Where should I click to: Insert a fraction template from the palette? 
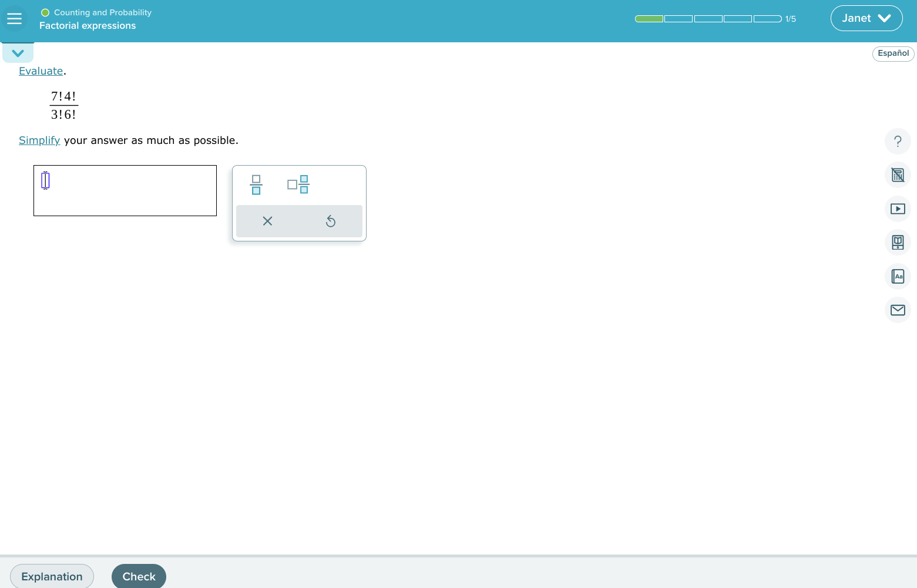coord(256,184)
